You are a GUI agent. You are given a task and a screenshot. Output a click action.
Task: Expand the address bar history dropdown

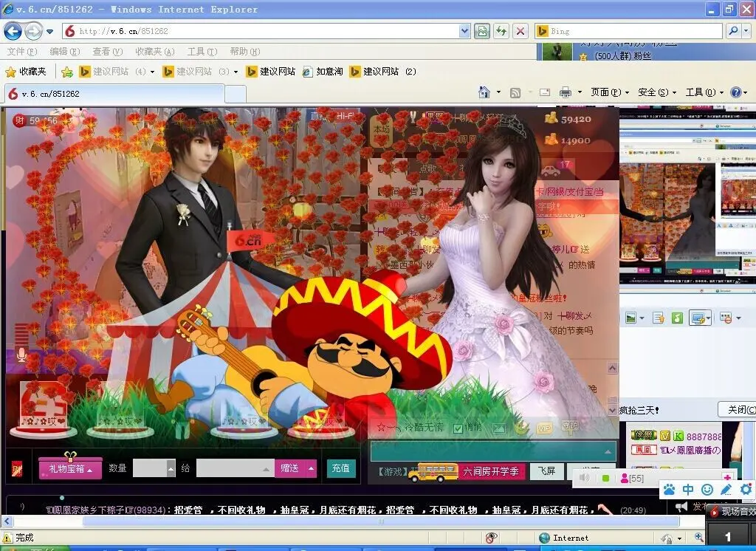pos(464,31)
